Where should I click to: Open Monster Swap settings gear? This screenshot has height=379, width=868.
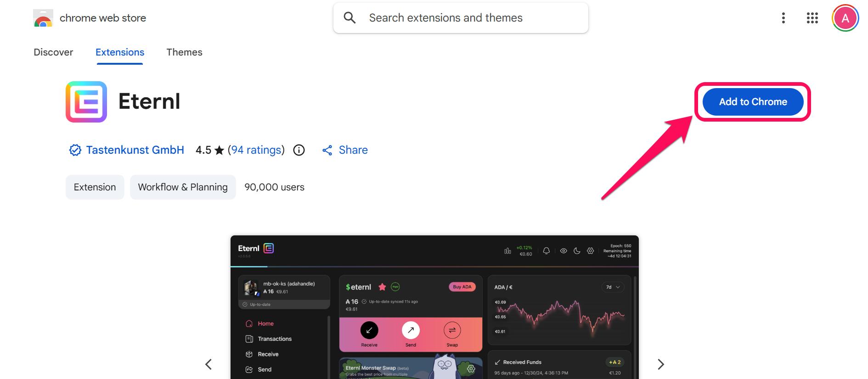[471, 368]
